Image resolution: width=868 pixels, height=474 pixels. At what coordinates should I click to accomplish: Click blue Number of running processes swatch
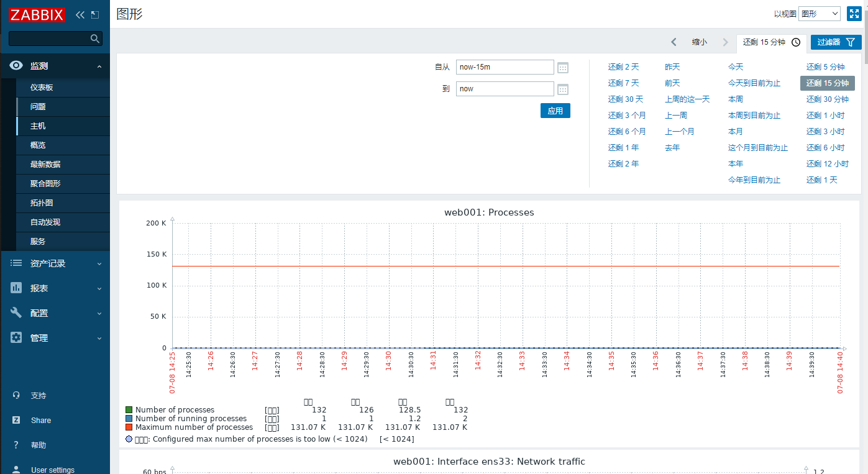pos(129,419)
